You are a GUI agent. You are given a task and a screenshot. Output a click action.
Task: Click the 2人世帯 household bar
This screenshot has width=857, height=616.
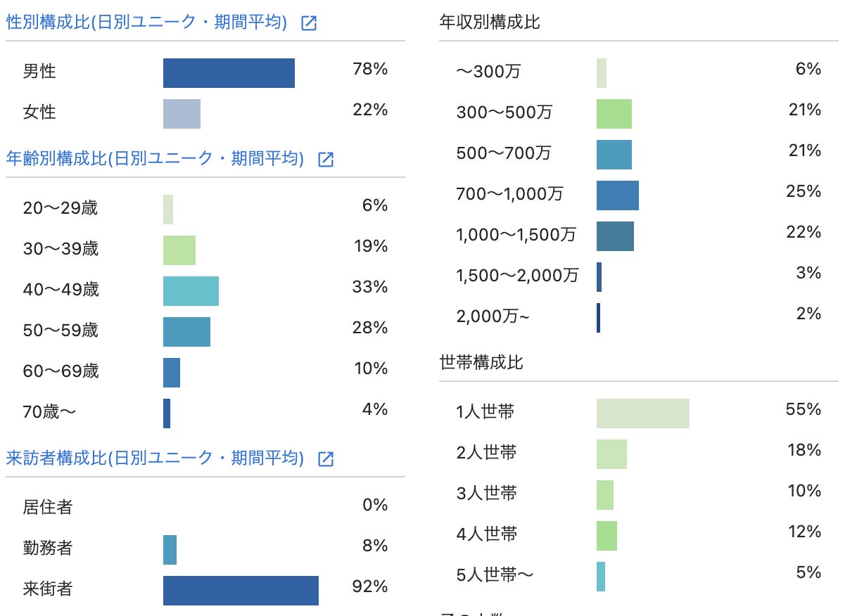click(x=611, y=454)
